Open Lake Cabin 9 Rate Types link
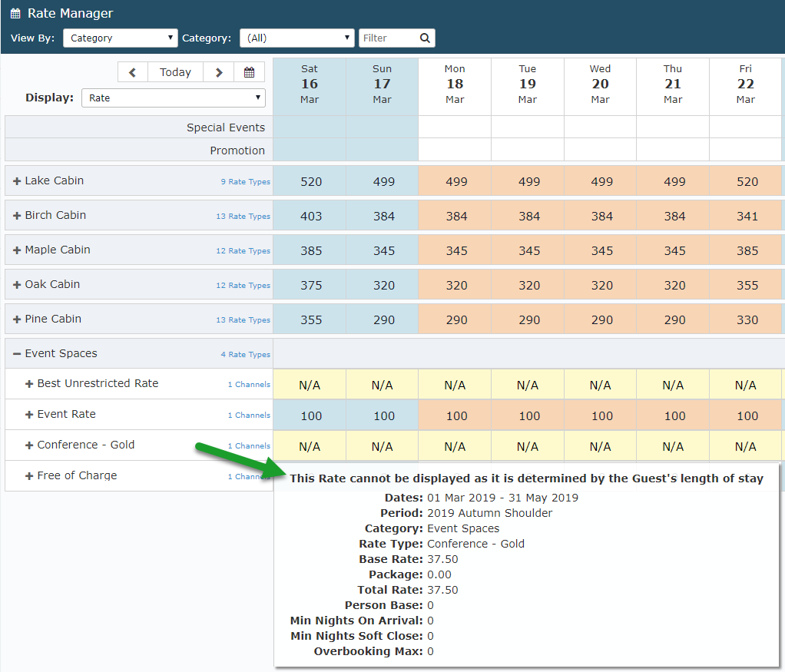Screen dimensions: 785x672 click(245, 182)
